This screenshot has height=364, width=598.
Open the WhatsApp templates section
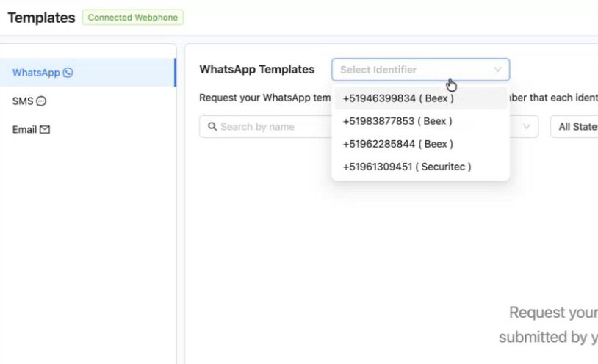36,73
